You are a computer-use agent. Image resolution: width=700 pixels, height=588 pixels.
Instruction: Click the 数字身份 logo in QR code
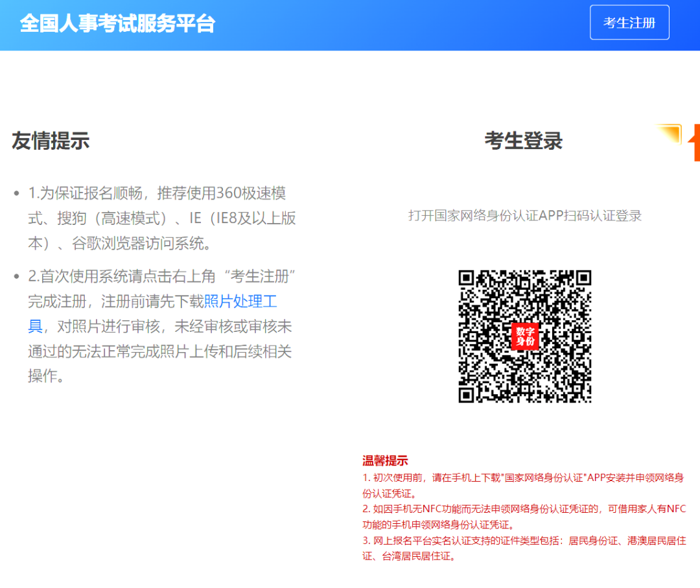point(525,336)
